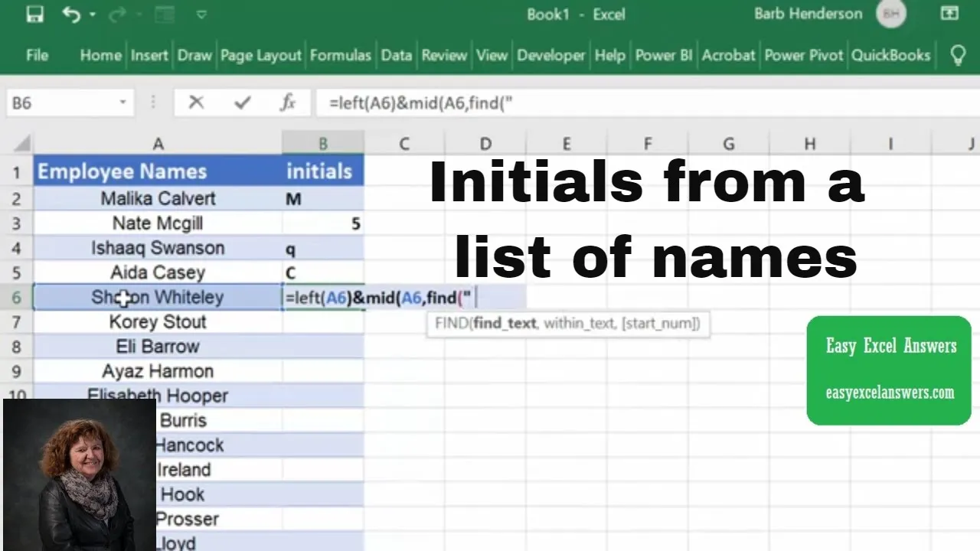Screen dimensions: 980x551
Task: Open Customize Quick Access Toolbar dropdown
Action: pyautogui.click(x=201, y=15)
